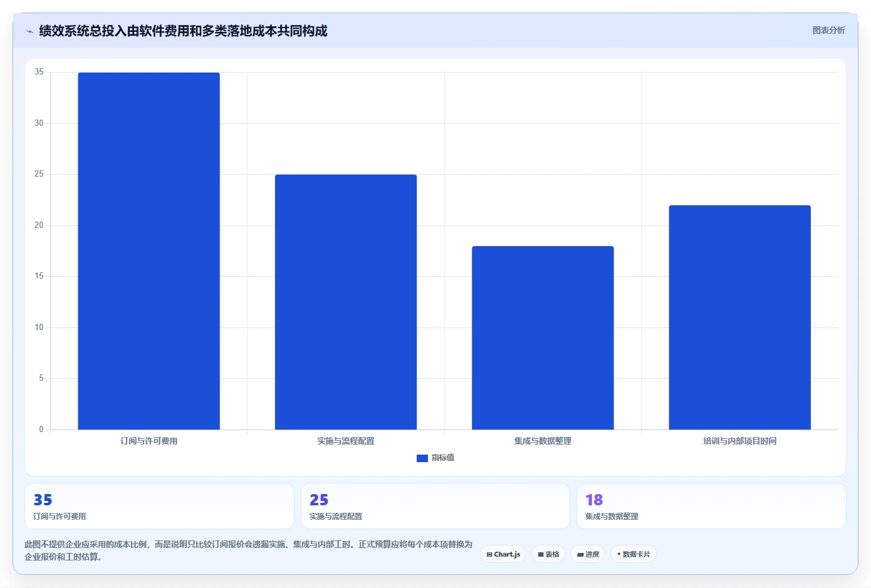
Task: Open the card showing value 35
Action: pyautogui.click(x=159, y=506)
